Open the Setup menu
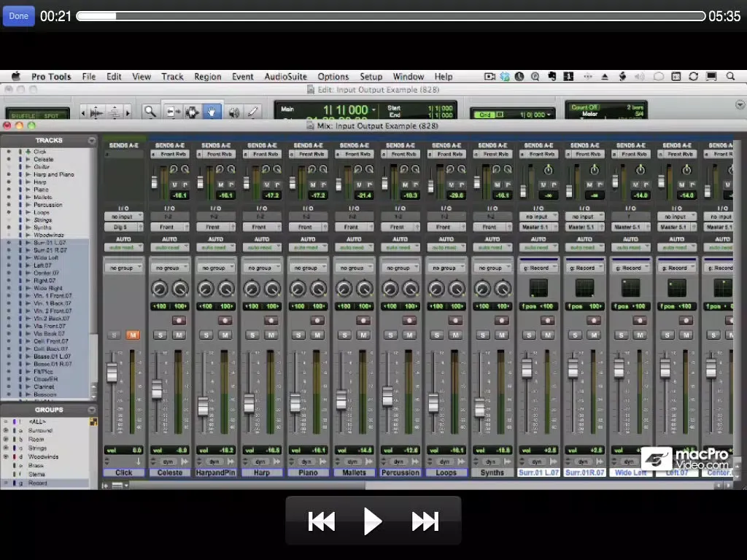This screenshot has height=560, width=747. [371, 77]
